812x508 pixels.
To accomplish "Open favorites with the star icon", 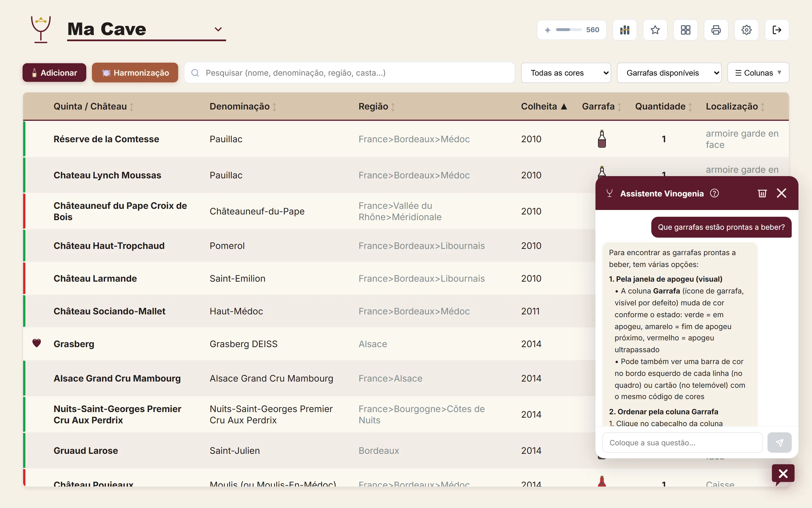I will (655, 30).
